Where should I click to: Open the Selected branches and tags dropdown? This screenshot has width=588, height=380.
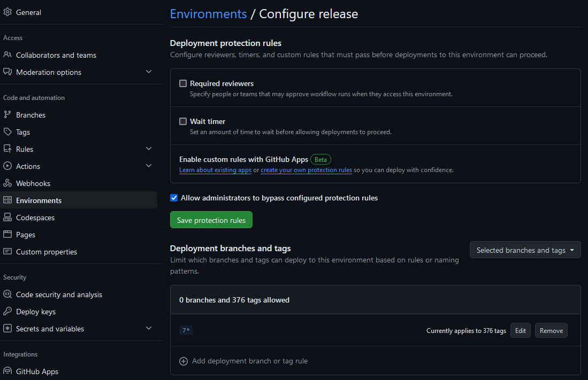[524, 250]
